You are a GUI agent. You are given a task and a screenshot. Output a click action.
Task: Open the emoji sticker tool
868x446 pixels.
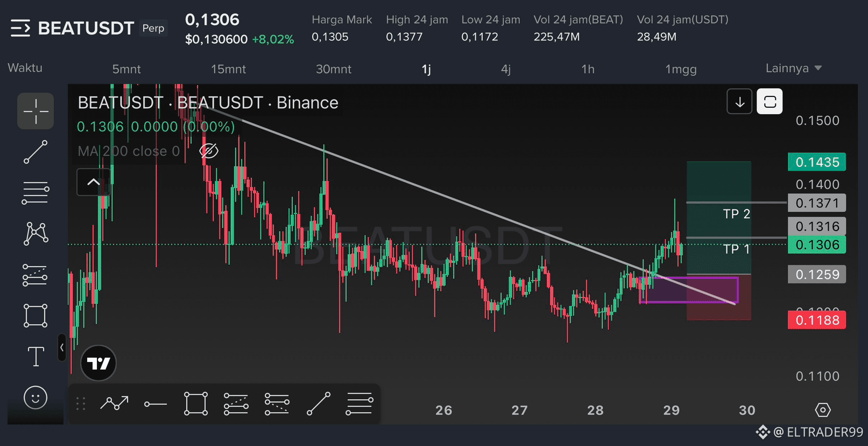(36, 398)
